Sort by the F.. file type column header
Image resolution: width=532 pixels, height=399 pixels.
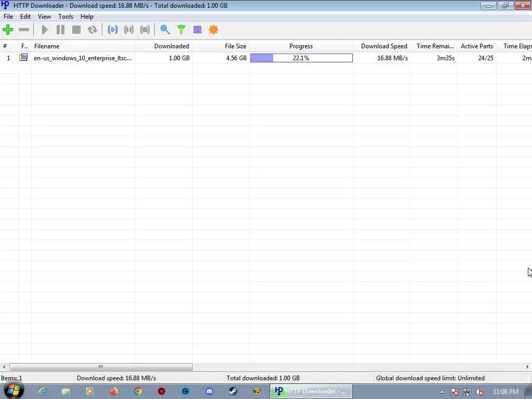pos(25,46)
